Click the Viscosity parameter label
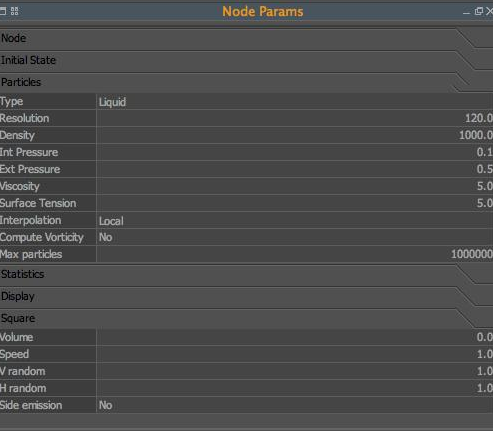 [x=20, y=186]
